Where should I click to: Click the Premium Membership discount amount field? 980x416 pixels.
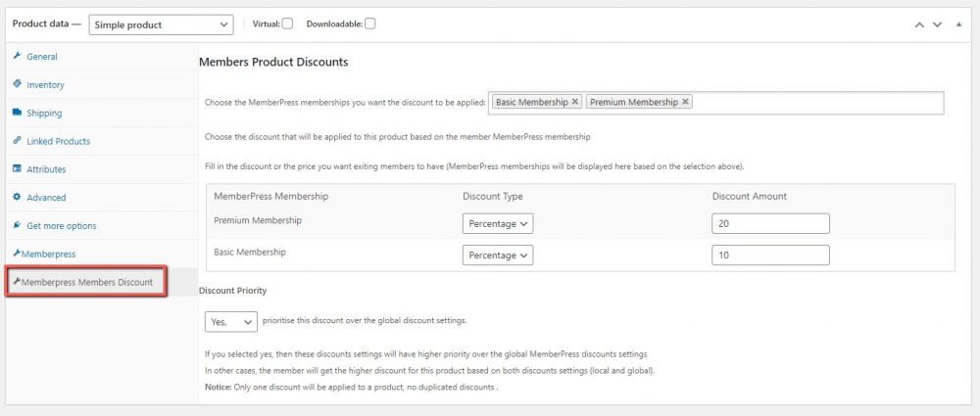pyautogui.click(x=770, y=224)
